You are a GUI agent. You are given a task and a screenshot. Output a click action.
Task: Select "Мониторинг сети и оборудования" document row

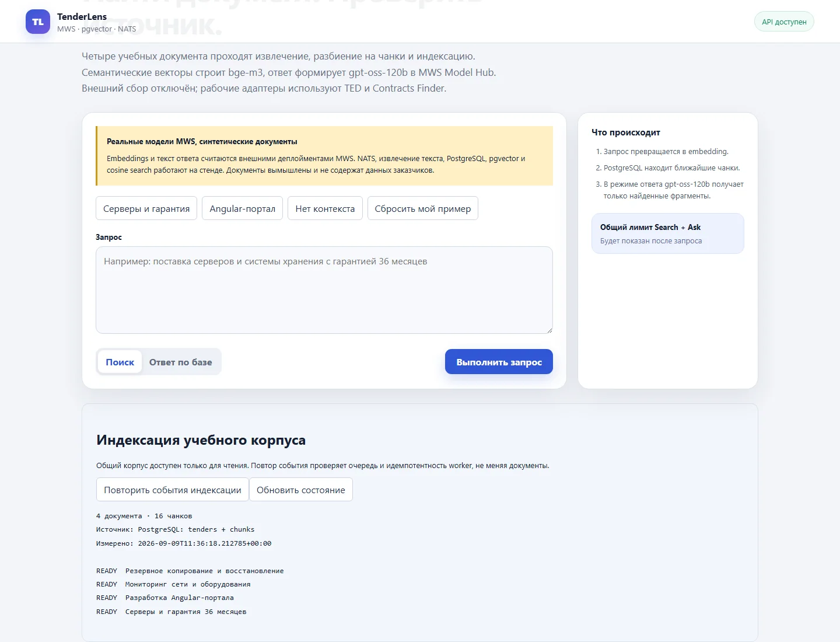(173, 584)
